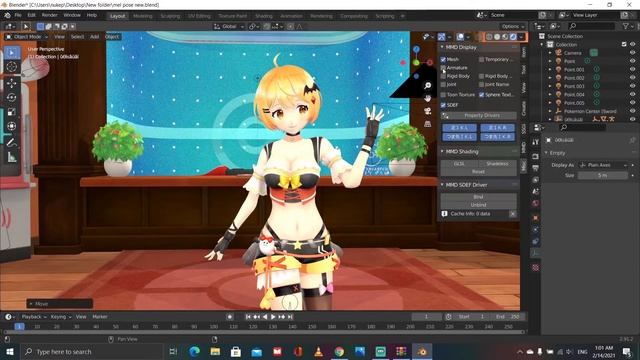
Task: Select the Annotate tool
Action: pyautogui.click(x=12, y=142)
